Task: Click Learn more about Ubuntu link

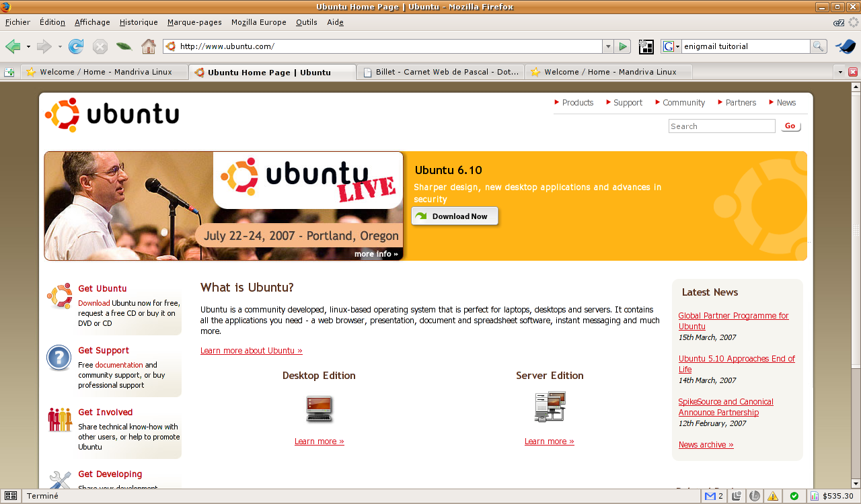Action: [252, 351]
